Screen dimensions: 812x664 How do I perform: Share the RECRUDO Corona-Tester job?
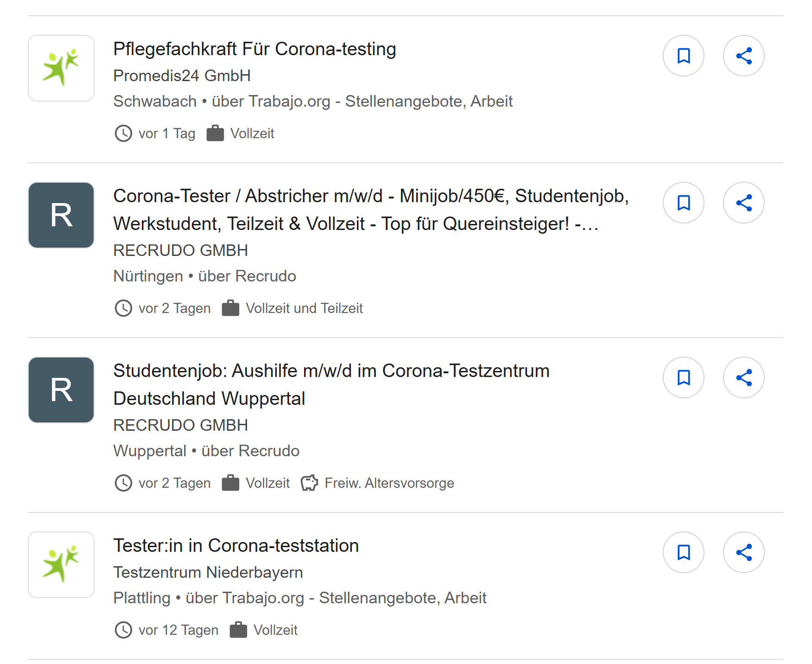(744, 203)
